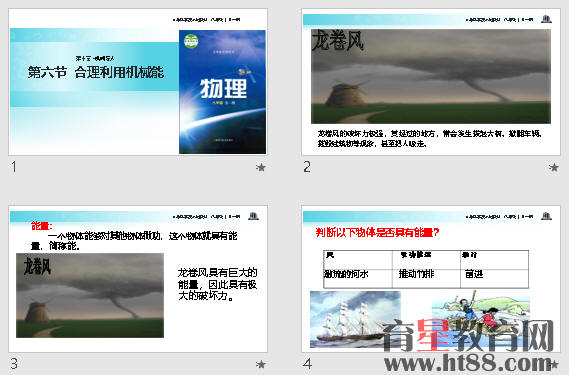Screen dimensions: 569x375
Task: Click the sailing ship picture on slide 4
Action: (x=356, y=319)
